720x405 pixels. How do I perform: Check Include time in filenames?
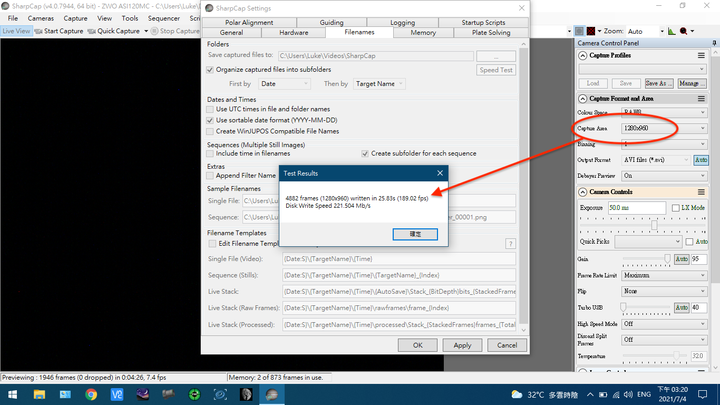210,153
